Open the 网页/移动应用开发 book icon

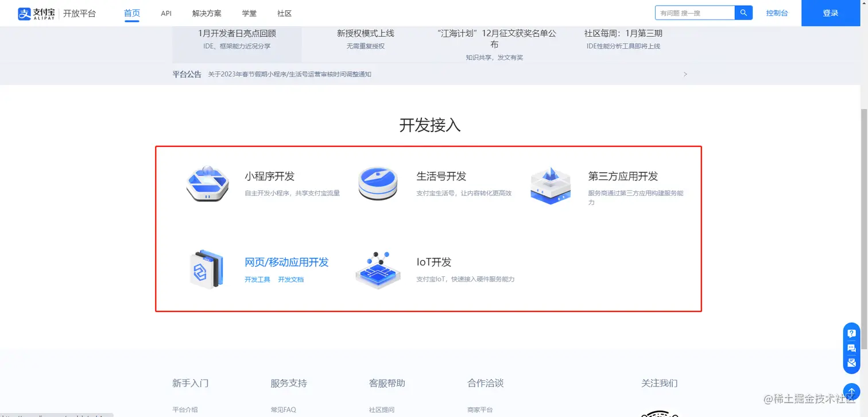(x=206, y=269)
